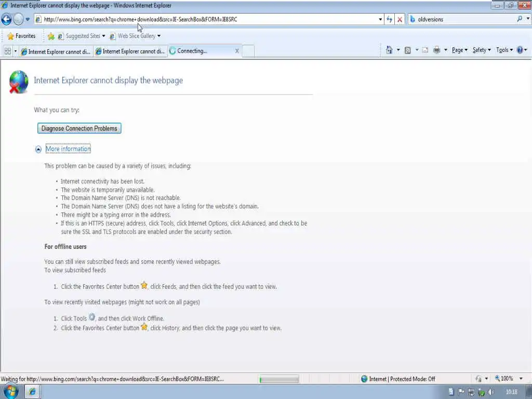The image size is (532, 399).
Task: Open the tab list dropdown arrow
Action: [x=15, y=51]
